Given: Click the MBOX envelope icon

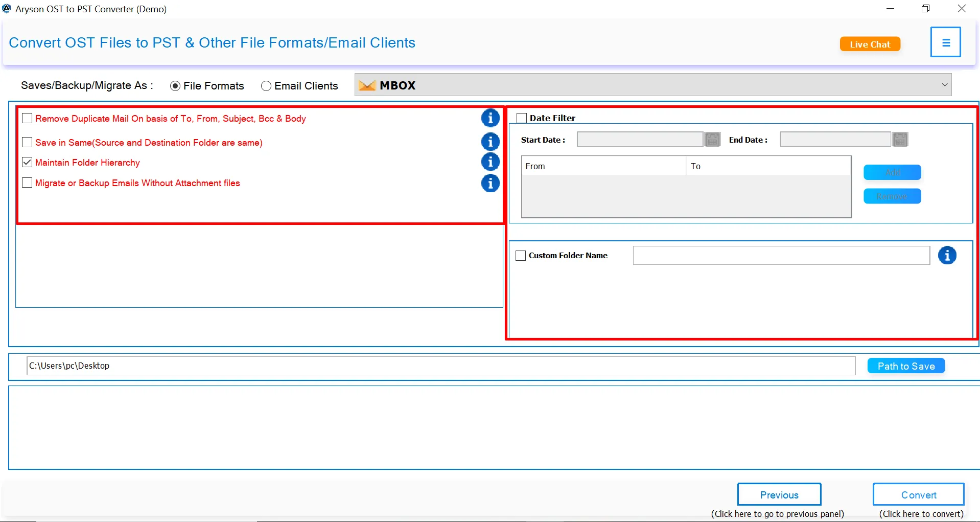Looking at the screenshot, I should (x=367, y=85).
